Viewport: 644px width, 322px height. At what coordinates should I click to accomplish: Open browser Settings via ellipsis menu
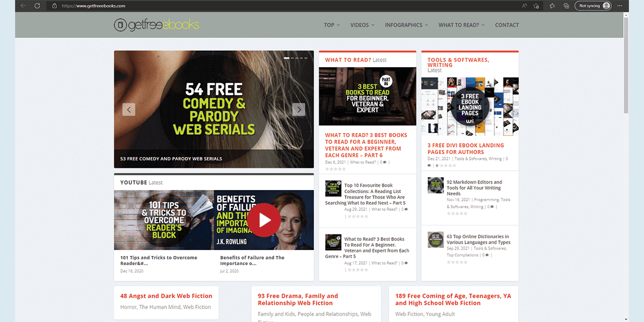click(620, 6)
